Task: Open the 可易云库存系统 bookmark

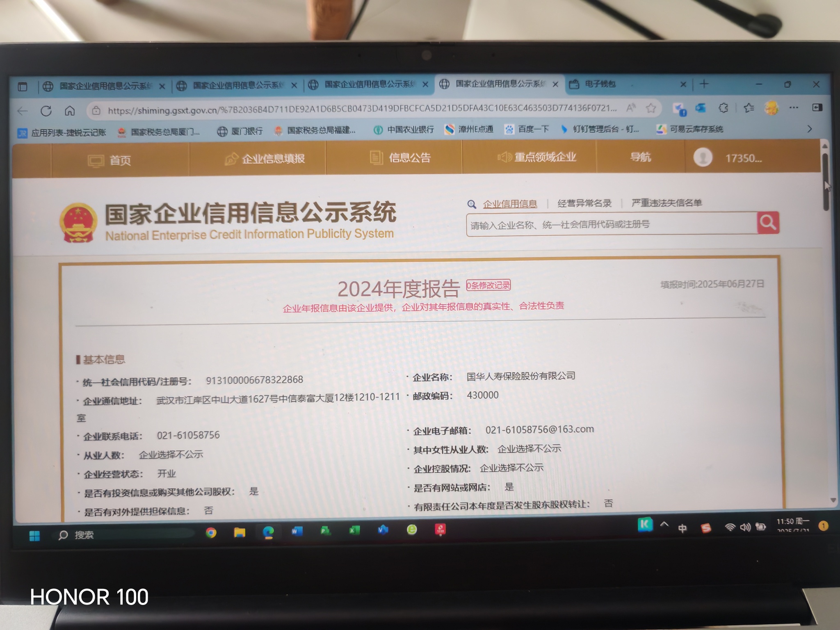Action: [689, 129]
